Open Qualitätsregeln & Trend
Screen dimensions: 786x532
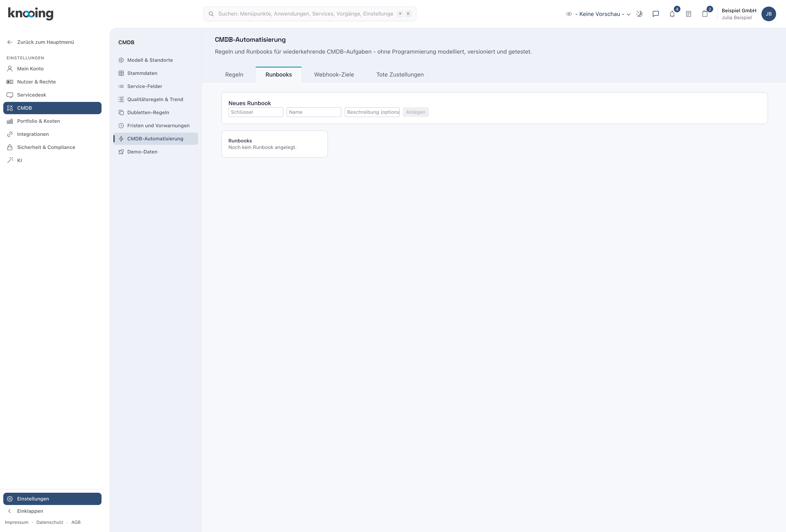click(x=156, y=99)
